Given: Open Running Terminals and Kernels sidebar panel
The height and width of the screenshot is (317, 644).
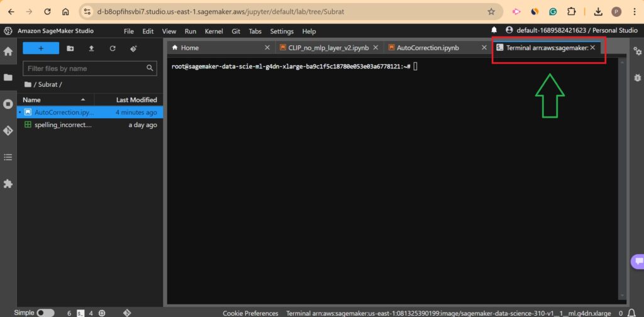Looking at the screenshot, I should [x=8, y=104].
